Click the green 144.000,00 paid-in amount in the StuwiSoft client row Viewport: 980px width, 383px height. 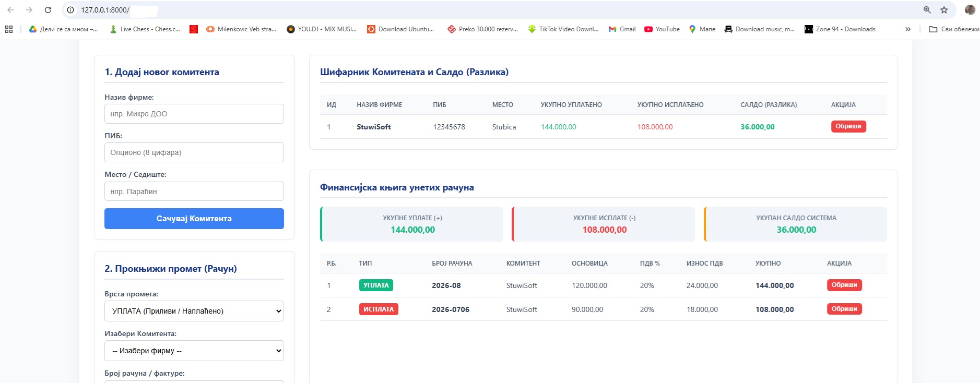coord(559,127)
